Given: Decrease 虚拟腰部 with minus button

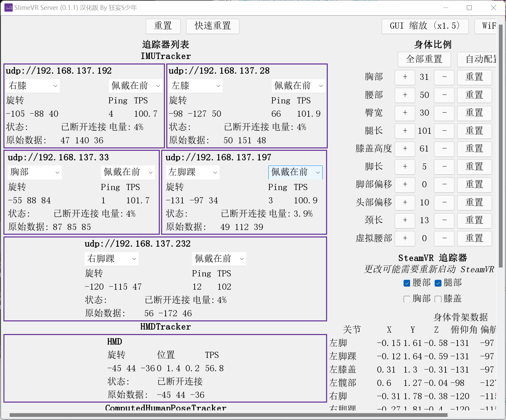Looking at the screenshot, I should 444,238.
